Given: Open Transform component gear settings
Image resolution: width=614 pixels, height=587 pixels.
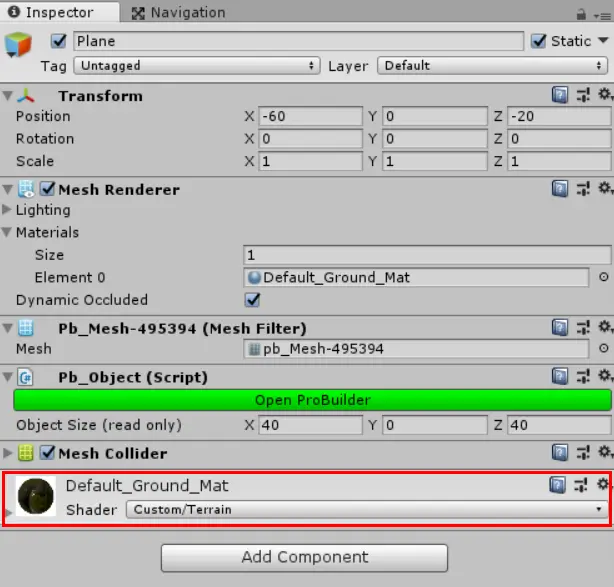Looking at the screenshot, I should coord(605,94).
